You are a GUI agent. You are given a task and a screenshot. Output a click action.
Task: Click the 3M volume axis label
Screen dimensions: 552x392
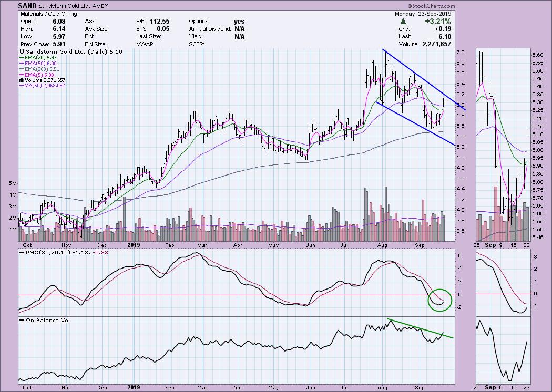pos(13,207)
